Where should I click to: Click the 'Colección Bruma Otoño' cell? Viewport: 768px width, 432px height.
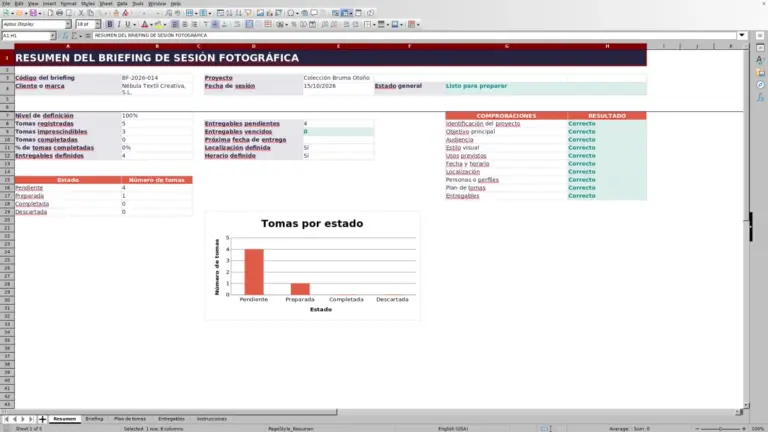click(x=336, y=78)
